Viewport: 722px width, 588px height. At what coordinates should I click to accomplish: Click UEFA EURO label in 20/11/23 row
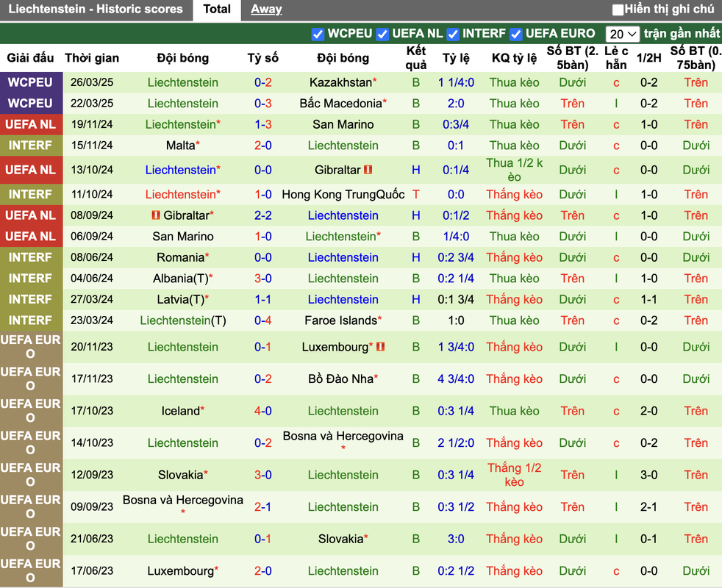(30, 347)
